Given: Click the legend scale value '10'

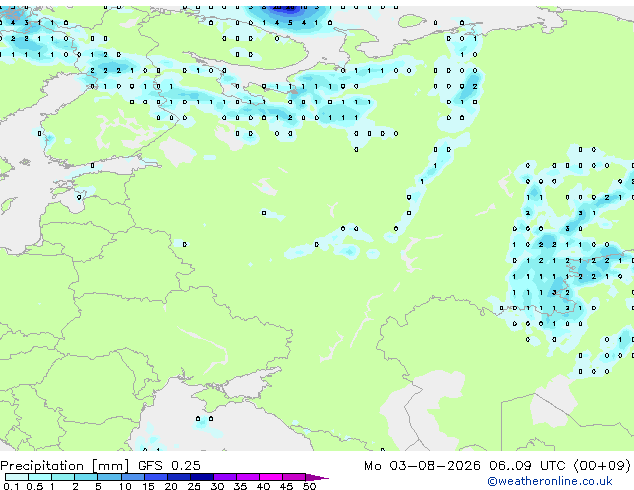Looking at the screenshot, I should coord(125,486).
